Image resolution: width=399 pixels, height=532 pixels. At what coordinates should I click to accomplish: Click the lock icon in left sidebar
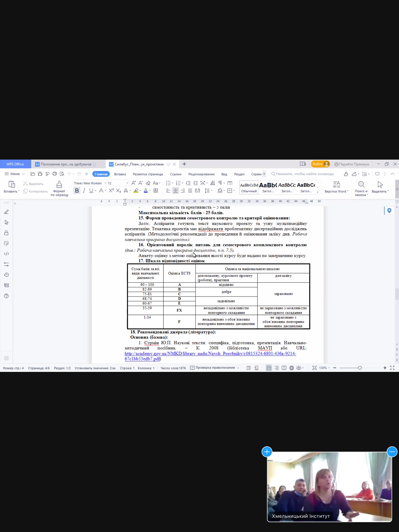pos(6,233)
